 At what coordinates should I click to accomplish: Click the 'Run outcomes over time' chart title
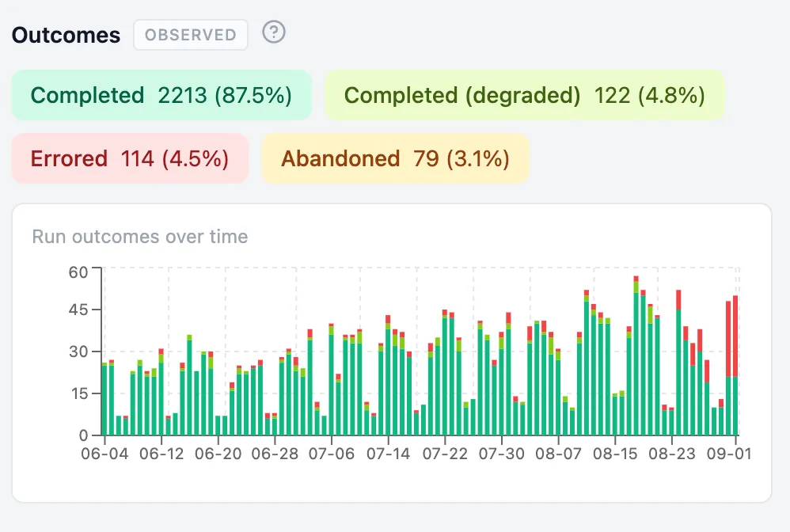pyautogui.click(x=140, y=236)
